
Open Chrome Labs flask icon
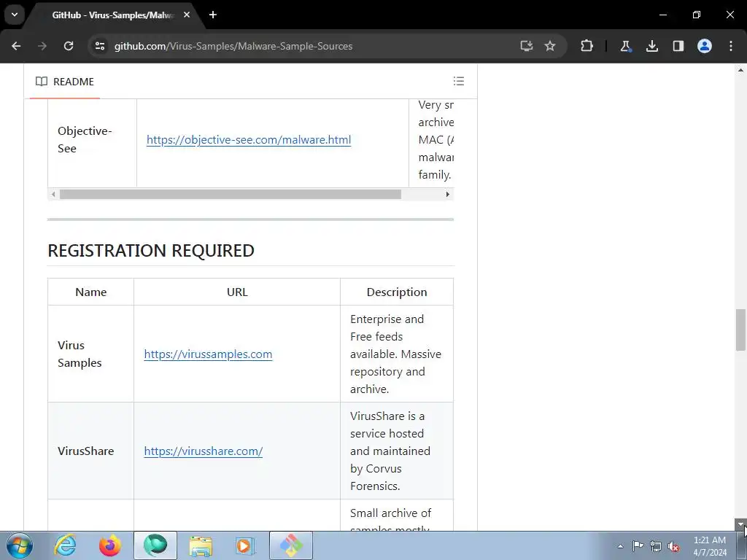click(x=625, y=46)
